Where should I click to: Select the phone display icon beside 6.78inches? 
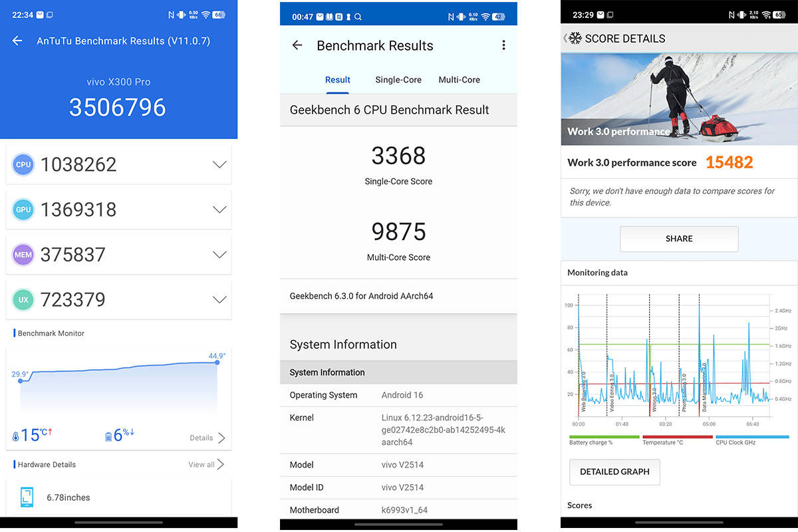(x=27, y=497)
